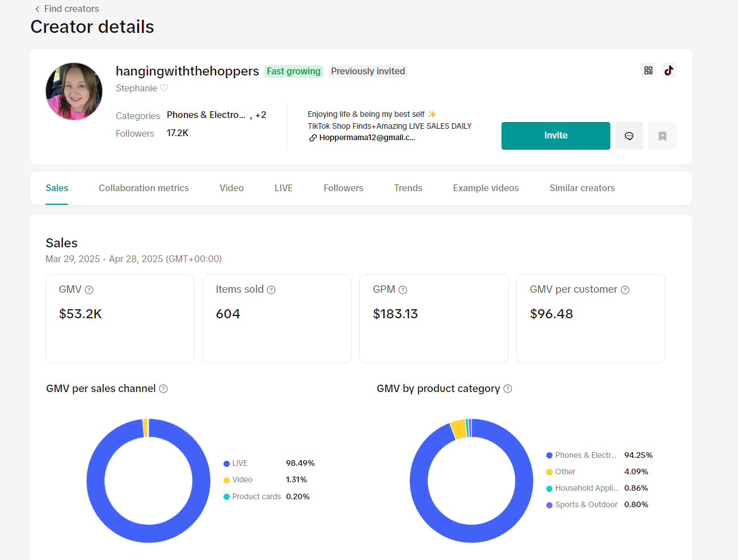Expand the +2 additional categories
The height and width of the screenshot is (560, 738).
tap(260, 115)
